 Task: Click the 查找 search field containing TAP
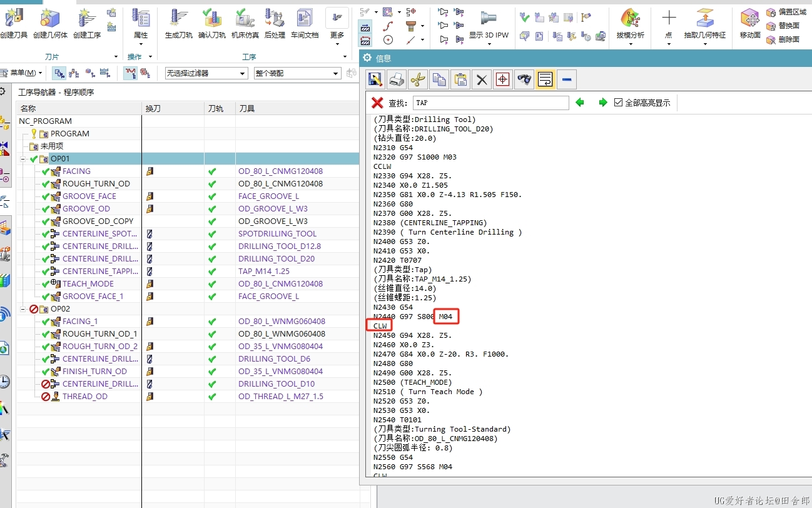pyautogui.click(x=490, y=103)
